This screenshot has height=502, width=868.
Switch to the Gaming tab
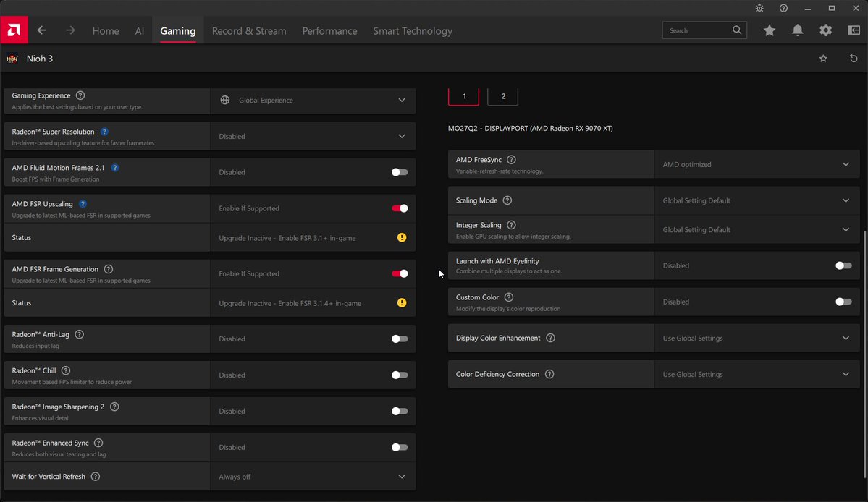click(177, 31)
